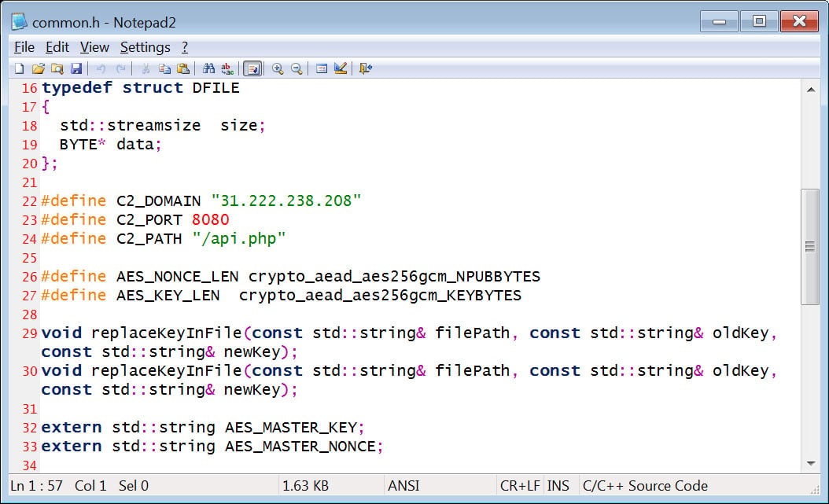829x504 pixels.
Task: Click the scrollbar down arrow
Action: click(810, 463)
